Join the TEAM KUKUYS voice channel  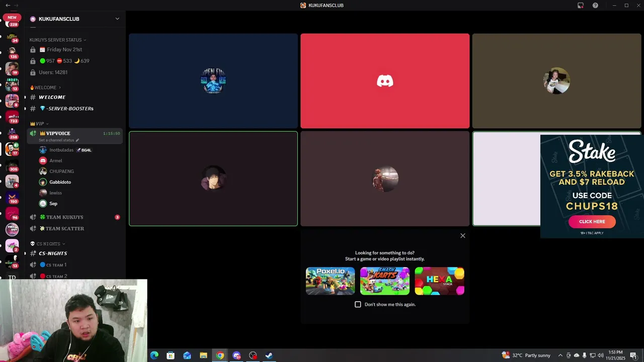(x=74, y=217)
